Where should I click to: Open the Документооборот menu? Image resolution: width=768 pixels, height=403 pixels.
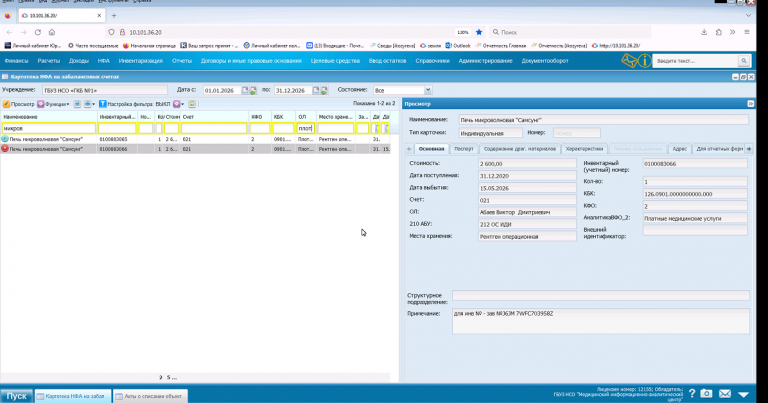tap(545, 61)
